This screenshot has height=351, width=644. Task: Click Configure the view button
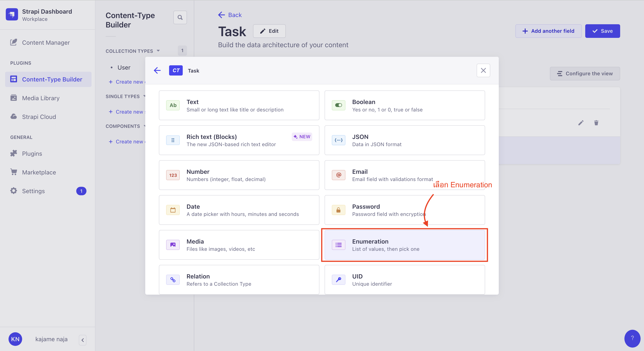(x=585, y=73)
